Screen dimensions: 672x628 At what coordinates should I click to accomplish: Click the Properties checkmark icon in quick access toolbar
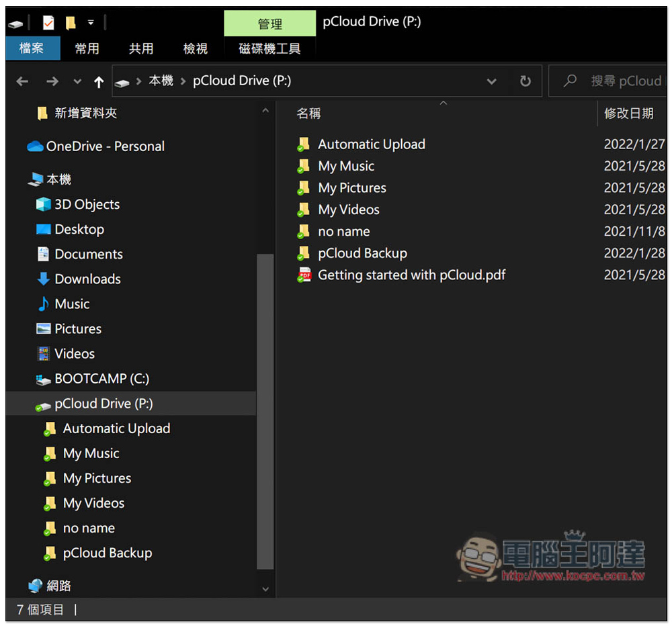[x=48, y=22]
